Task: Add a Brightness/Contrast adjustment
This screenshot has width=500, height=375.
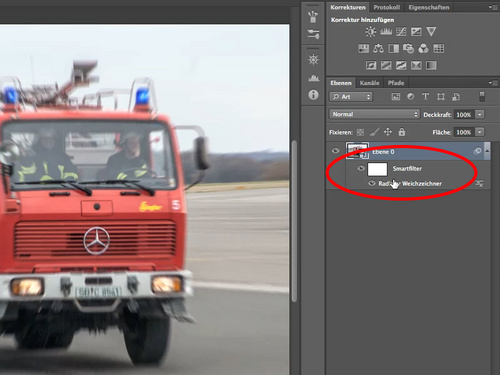Action: (x=370, y=32)
